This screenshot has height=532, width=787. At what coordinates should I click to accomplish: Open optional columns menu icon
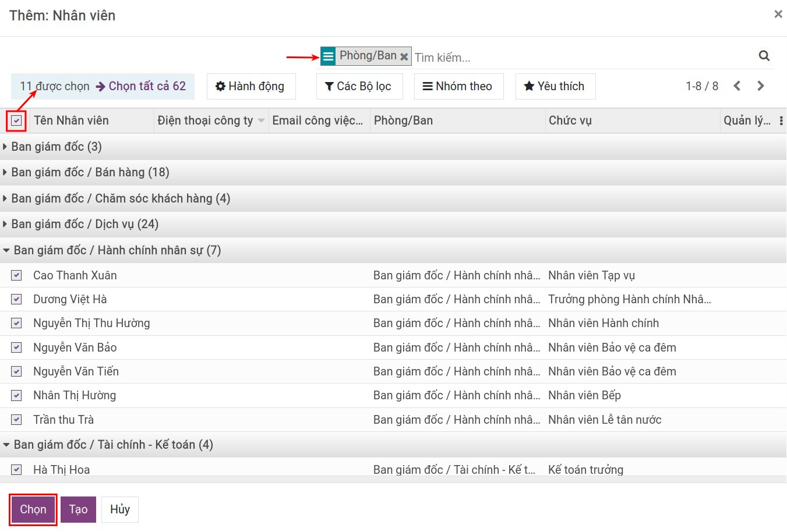click(x=781, y=121)
